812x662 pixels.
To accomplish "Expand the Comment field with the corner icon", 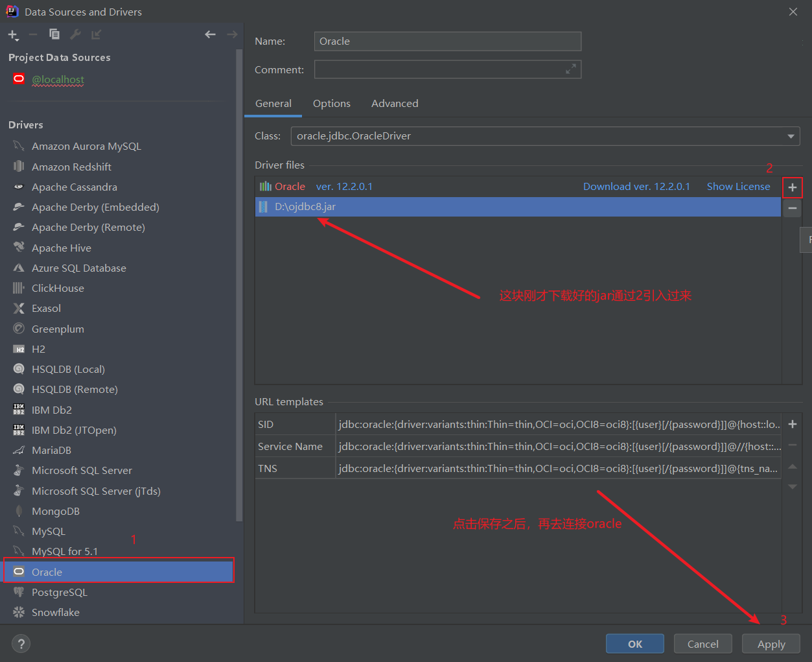I will 570,69.
